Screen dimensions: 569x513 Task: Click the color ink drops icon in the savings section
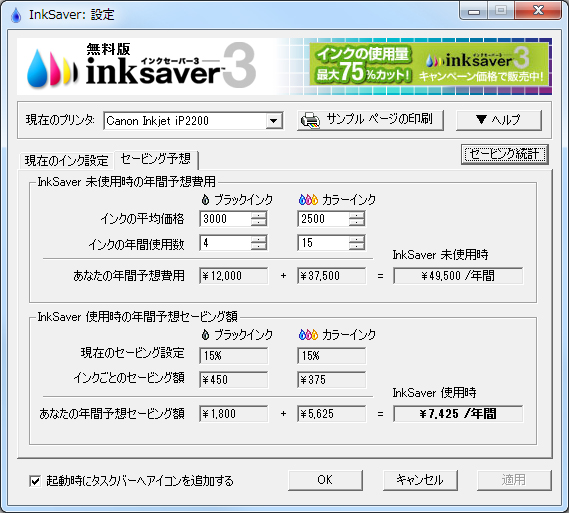click(x=308, y=335)
